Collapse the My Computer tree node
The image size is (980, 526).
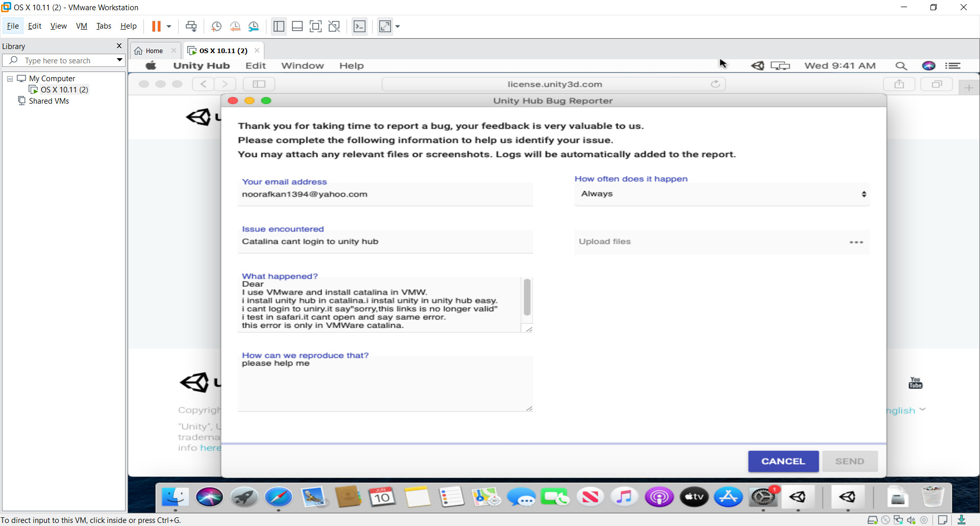tap(10, 79)
